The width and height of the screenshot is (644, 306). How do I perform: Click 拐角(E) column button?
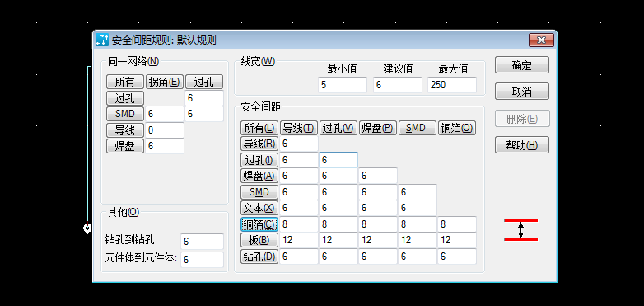(x=164, y=82)
